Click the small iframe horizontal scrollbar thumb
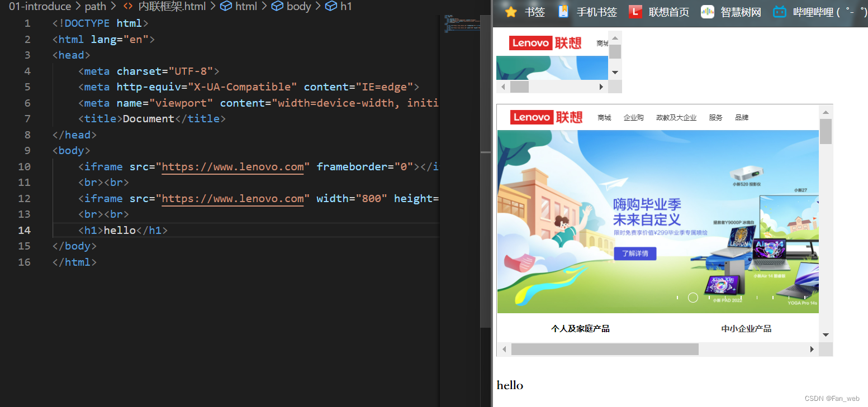The width and height of the screenshot is (868, 407). (x=519, y=87)
